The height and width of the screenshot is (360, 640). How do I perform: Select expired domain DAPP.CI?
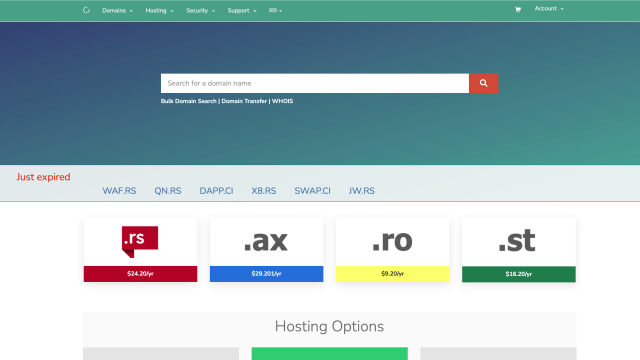click(x=216, y=191)
